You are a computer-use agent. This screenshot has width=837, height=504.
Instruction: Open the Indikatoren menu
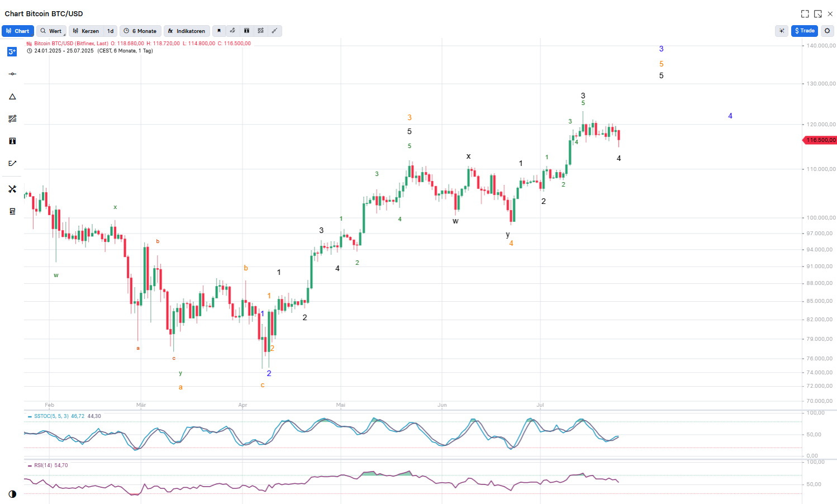point(187,31)
